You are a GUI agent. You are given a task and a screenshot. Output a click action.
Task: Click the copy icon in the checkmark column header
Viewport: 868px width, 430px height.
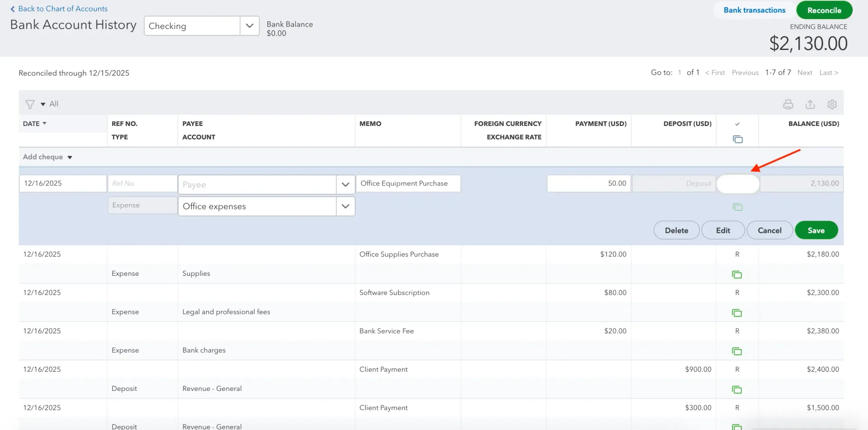pyautogui.click(x=737, y=139)
